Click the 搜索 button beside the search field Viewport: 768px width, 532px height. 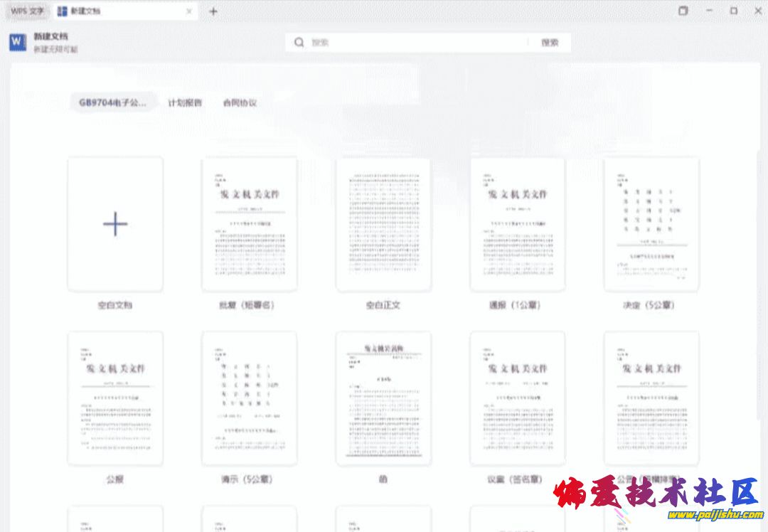pos(550,43)
